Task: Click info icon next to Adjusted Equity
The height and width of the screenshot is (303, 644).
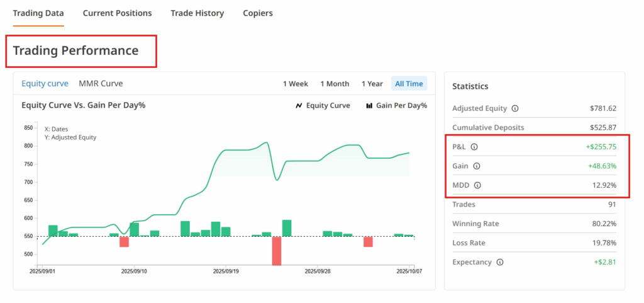Action: 515,108
